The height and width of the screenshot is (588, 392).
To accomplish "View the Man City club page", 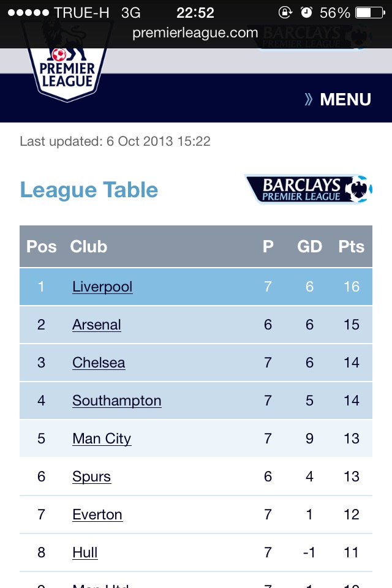I will click(x=102, y=439).
